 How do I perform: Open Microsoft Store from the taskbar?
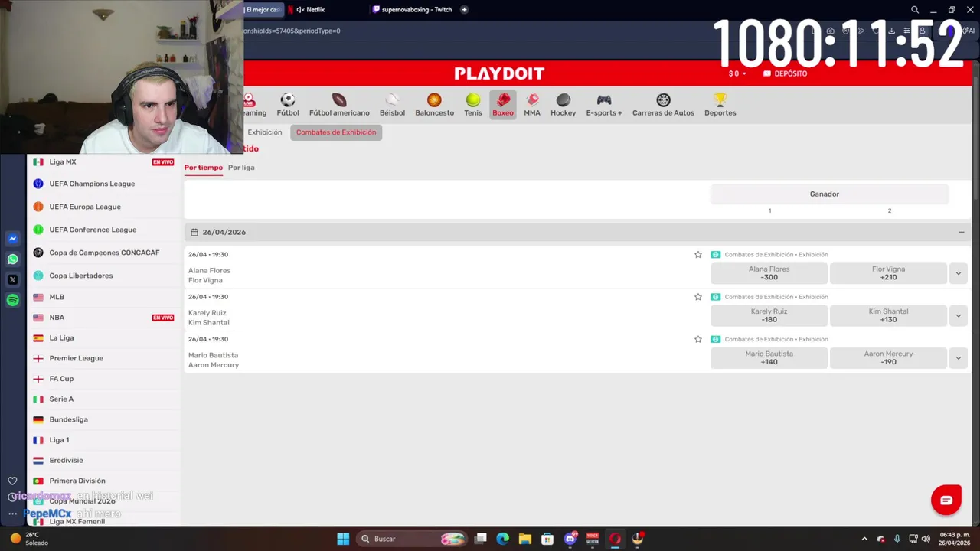point(546,539)
